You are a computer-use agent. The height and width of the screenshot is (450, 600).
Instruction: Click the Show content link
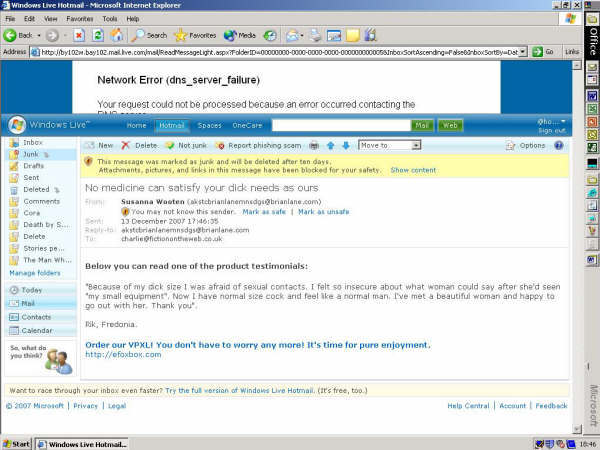click(x=413, y=170)
